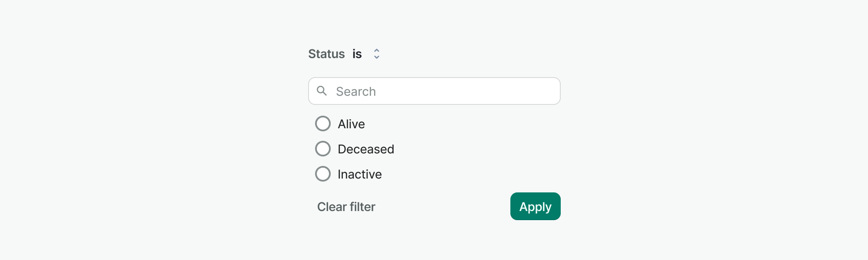Click the 'Alive' option label text

352,124
